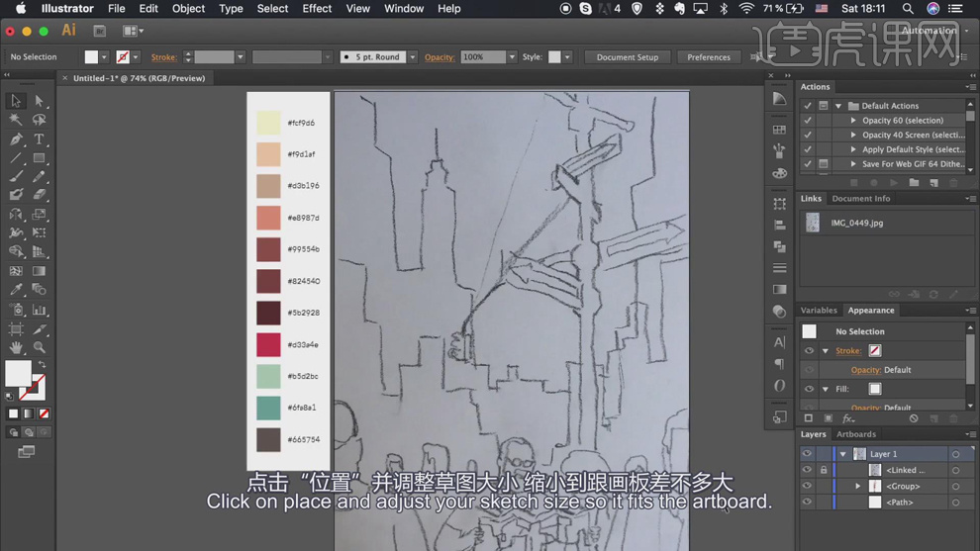Click the Document Setup button
This screenshot has height=551, width=980.
coord(627,57)
